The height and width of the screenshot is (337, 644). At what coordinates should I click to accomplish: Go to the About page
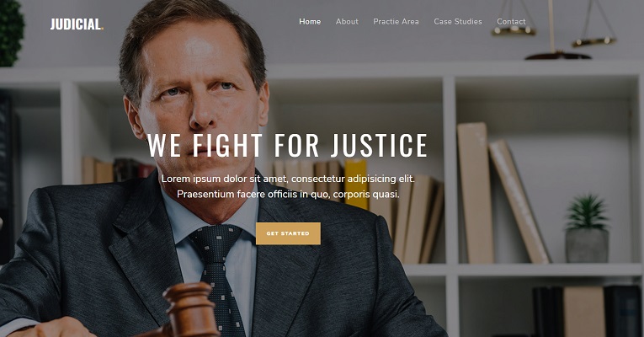(347, 21)
